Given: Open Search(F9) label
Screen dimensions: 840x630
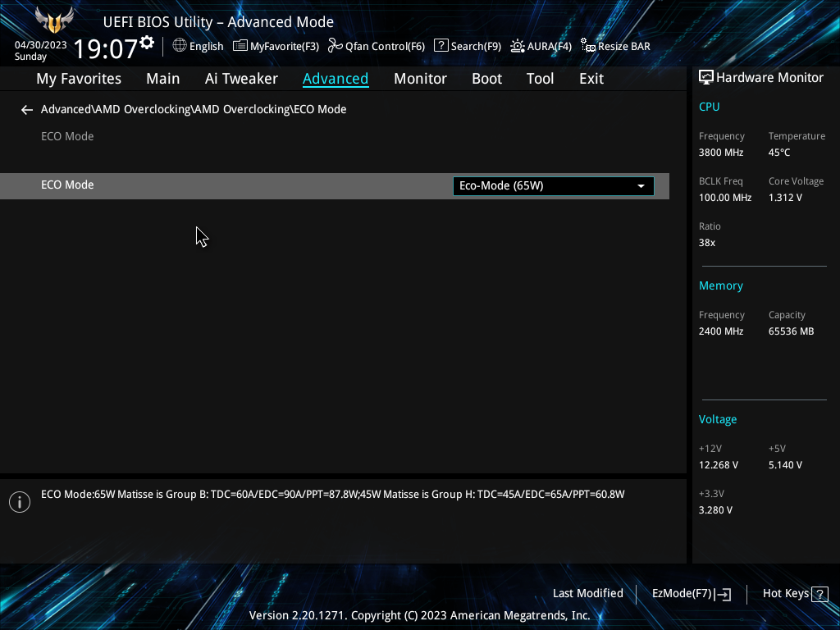Looking at the screenshot, I should coord(476,47).
